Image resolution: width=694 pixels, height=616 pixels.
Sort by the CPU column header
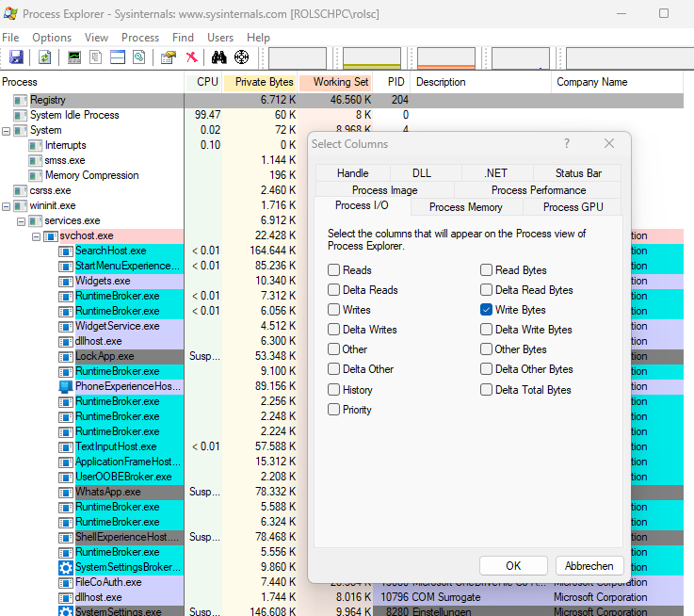[203, 82]
